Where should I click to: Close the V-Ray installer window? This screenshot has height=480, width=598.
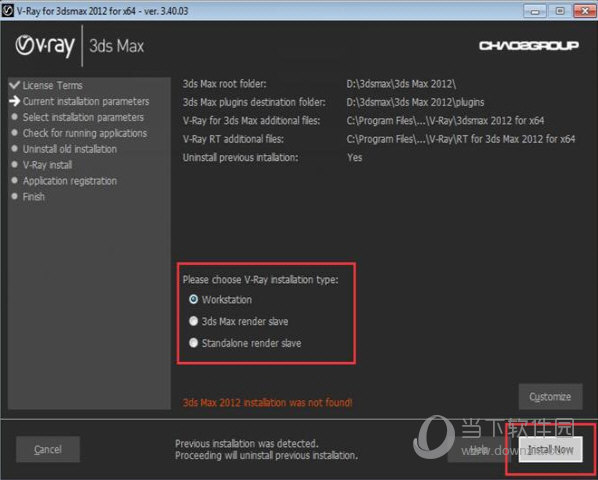[585, 11]
